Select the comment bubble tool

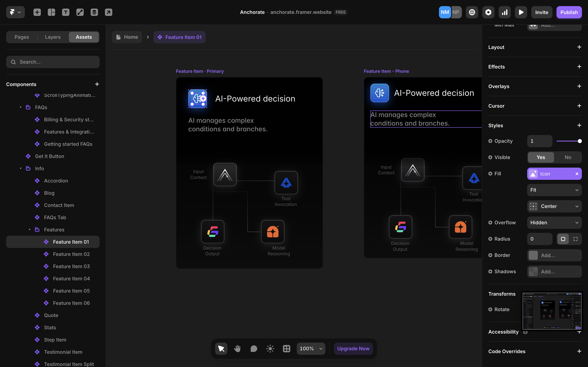[254, 349]
